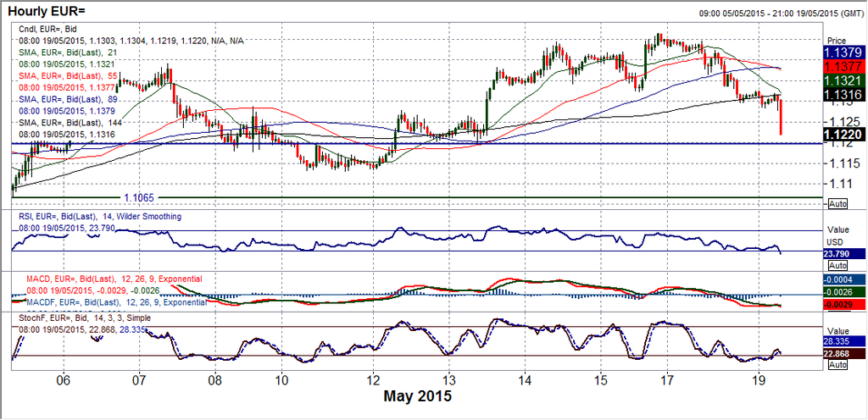
Task: Select the red 1.1377 price tag
Action: 843,67
